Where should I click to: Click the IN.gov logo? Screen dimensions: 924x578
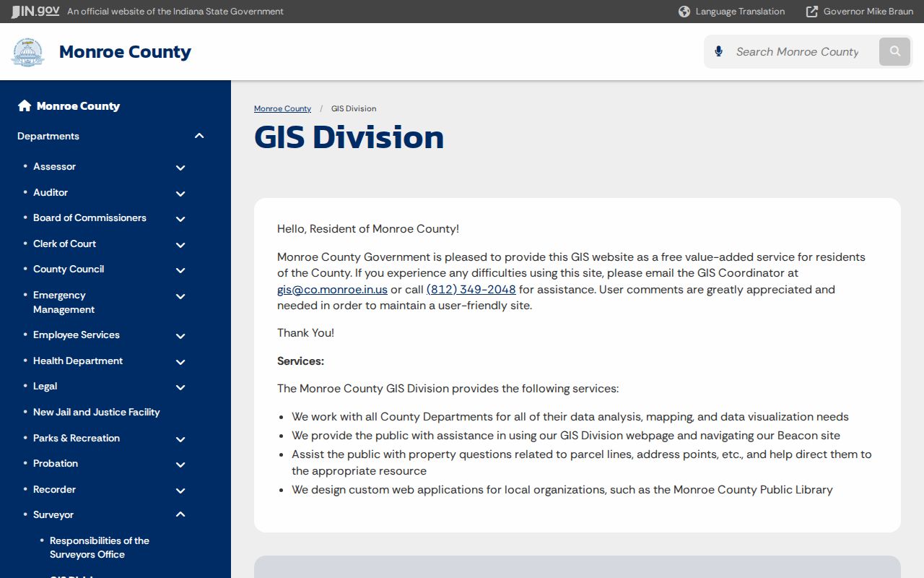tap(35, 12)
